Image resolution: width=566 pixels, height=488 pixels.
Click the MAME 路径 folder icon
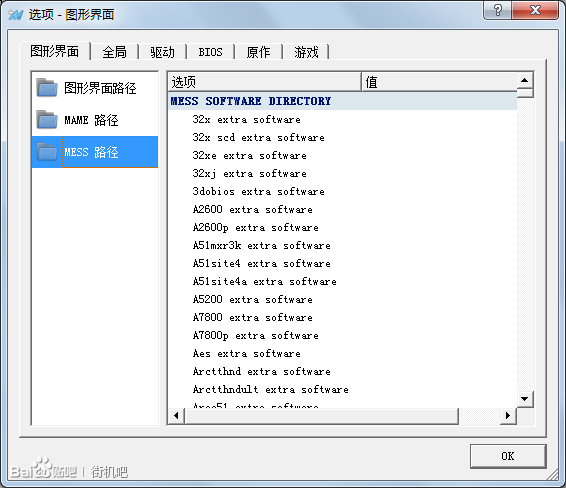(x=47, y=119)
